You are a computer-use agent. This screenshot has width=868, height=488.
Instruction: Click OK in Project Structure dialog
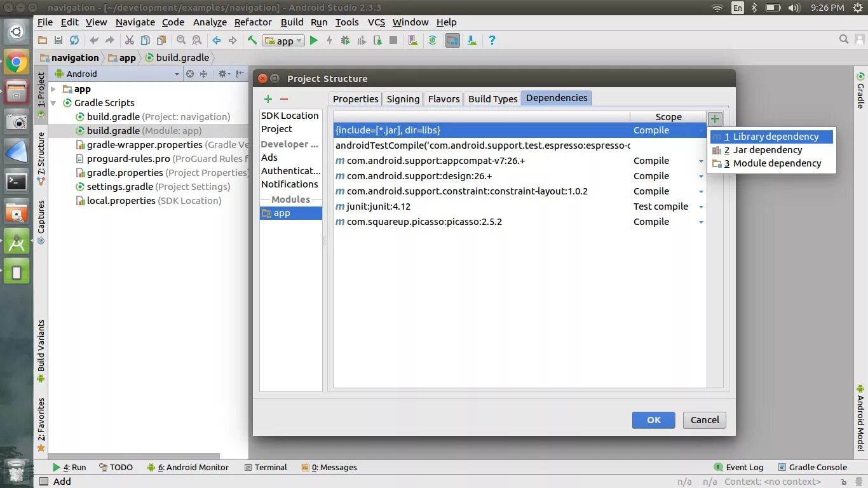coord(654,420)
